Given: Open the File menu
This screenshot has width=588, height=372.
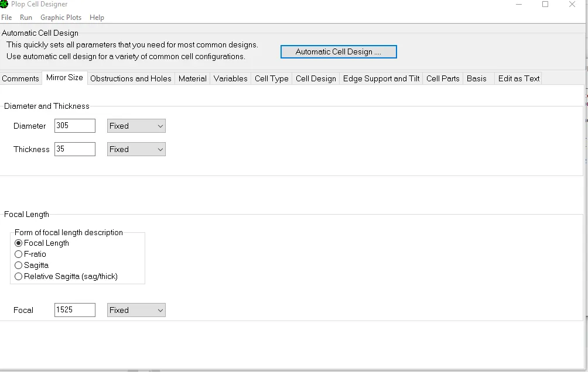Looking at the screenshot, I should click(6, 18).
